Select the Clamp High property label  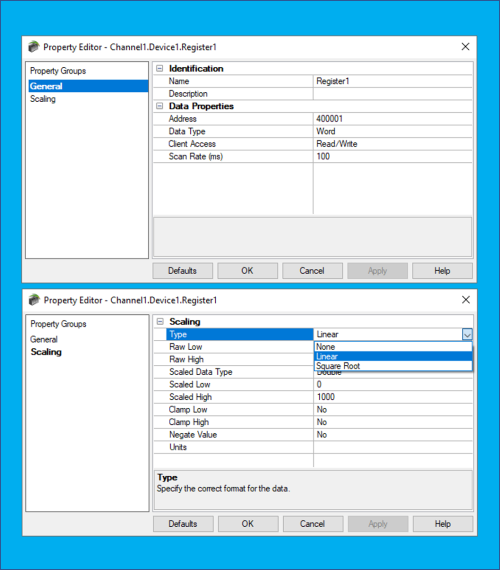point(189,422)
